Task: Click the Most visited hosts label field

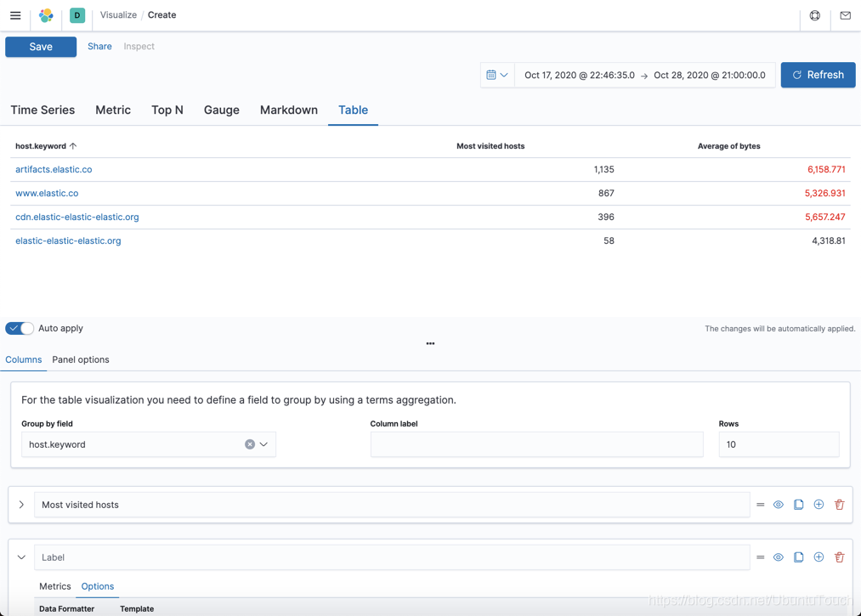Action: (392, 505)
